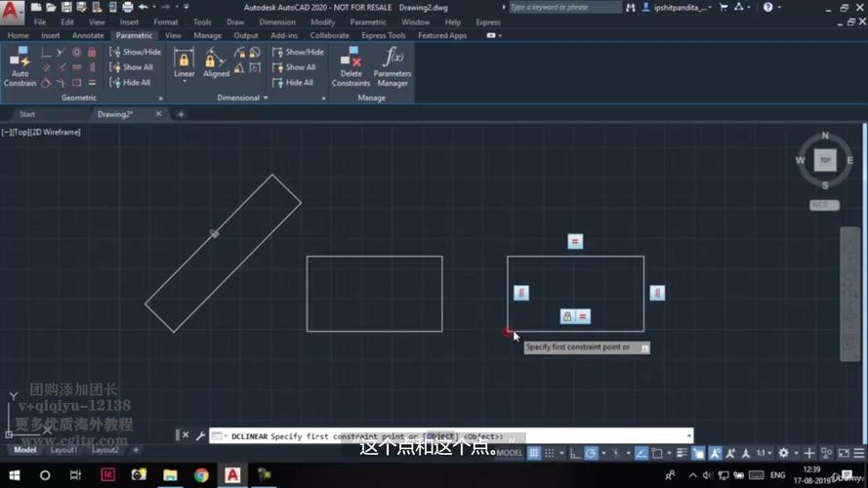Click the Plot printer icon in Quick Access
Image resolution: width=868 pixels, height=488 pixels.
(x=128, y=8)
